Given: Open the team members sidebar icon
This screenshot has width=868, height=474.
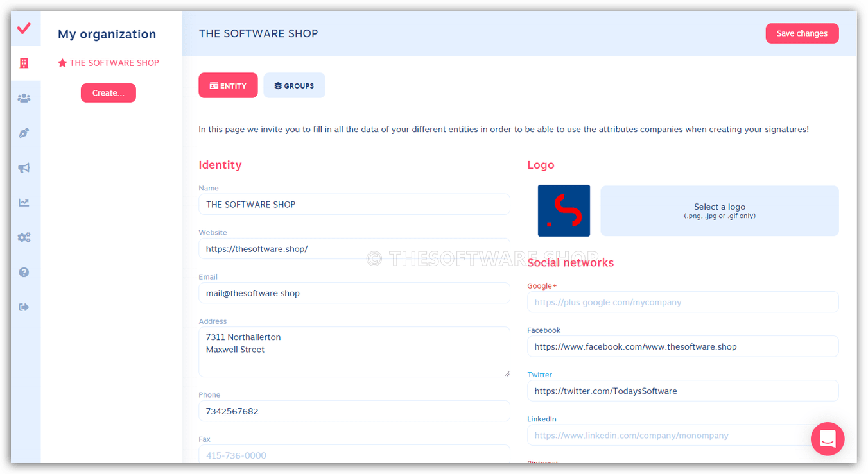Looking at the screenshot, I should 24,97.
